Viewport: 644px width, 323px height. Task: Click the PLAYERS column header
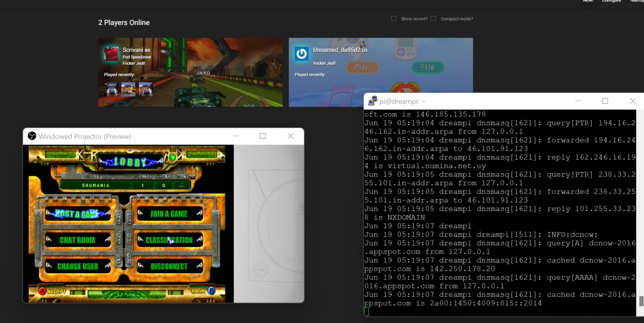tap(143, 176)
